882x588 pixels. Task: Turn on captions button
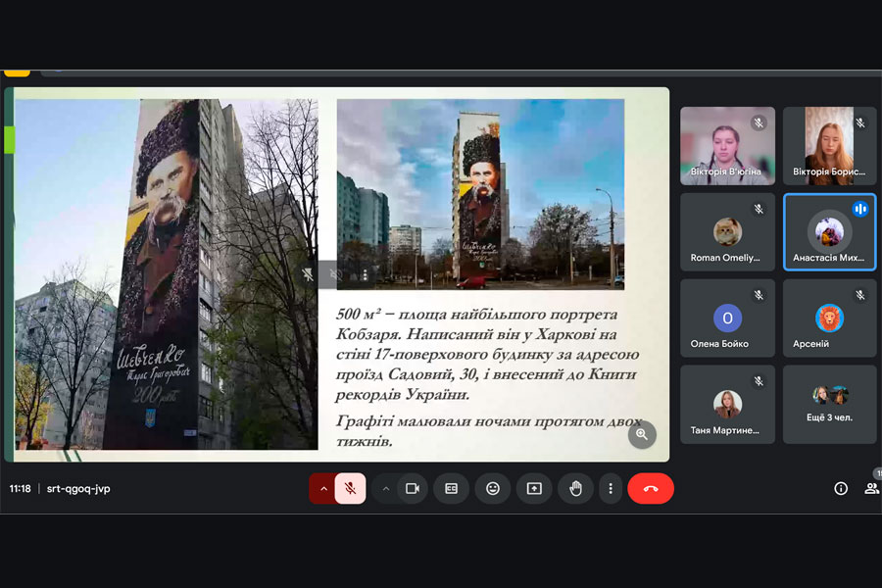point(451,488)
